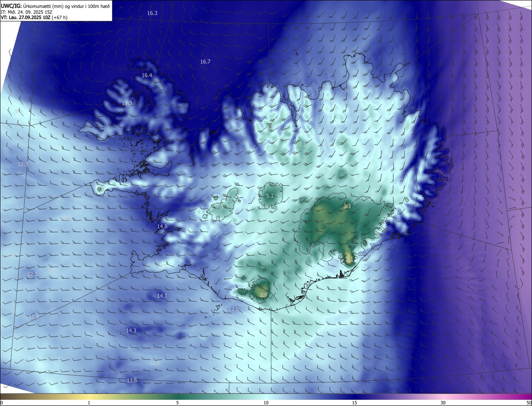Click the 14.3 value label

[131, 330]
